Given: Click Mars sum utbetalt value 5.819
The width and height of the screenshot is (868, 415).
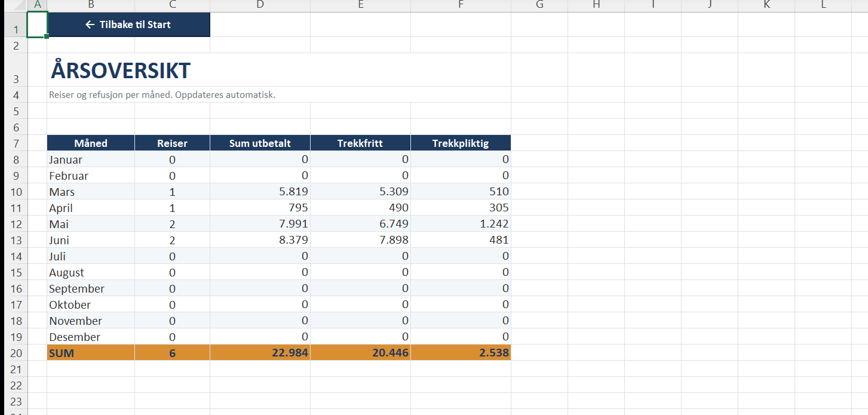Looking at the screenshot, I should click(x=260, y=192).
